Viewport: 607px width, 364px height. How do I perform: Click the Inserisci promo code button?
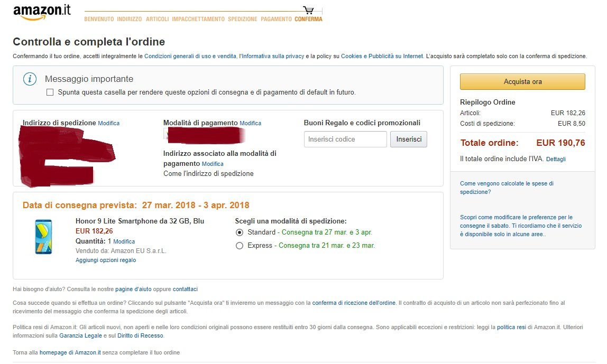(x=408, y=139)
